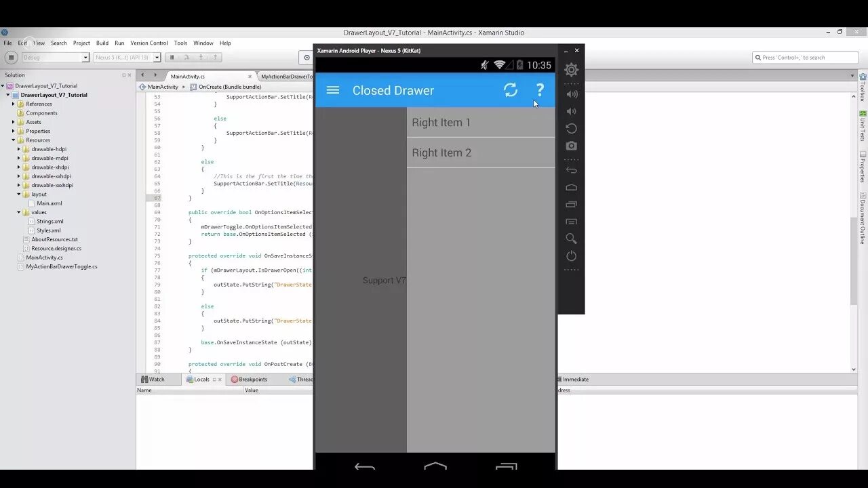Expand the References folder

(14, 104)
